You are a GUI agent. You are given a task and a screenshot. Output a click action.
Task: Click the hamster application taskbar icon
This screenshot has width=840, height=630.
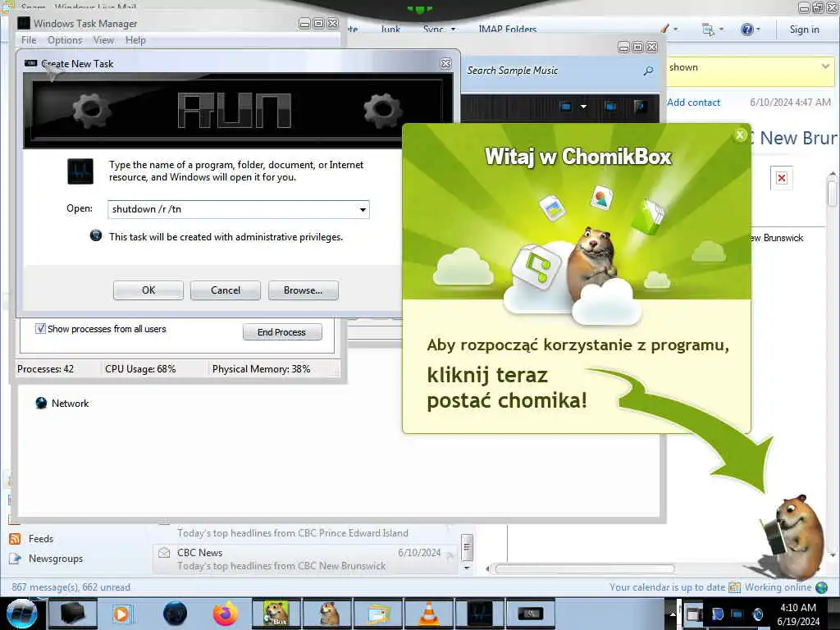click(x=327, y=614)
